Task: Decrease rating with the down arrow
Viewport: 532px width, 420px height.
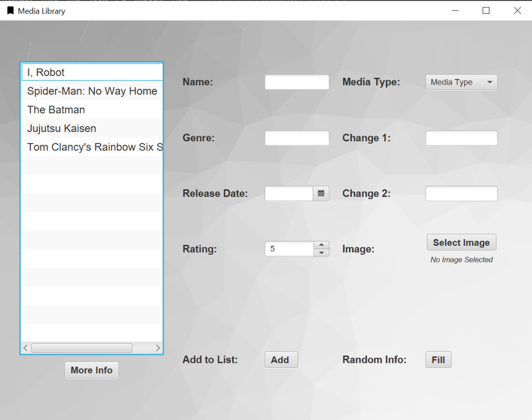Action: (321, 253)
